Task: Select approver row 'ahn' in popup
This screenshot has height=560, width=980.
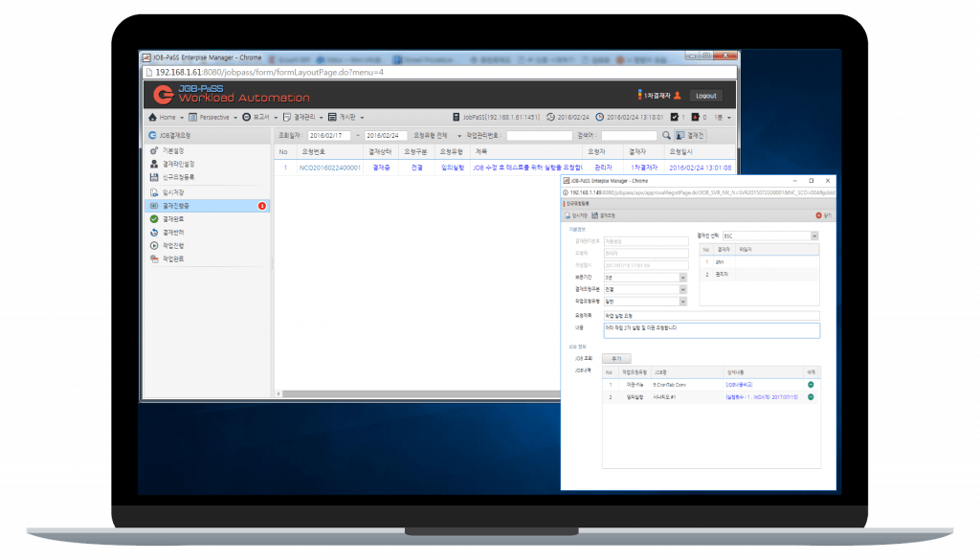Action: 759,262
